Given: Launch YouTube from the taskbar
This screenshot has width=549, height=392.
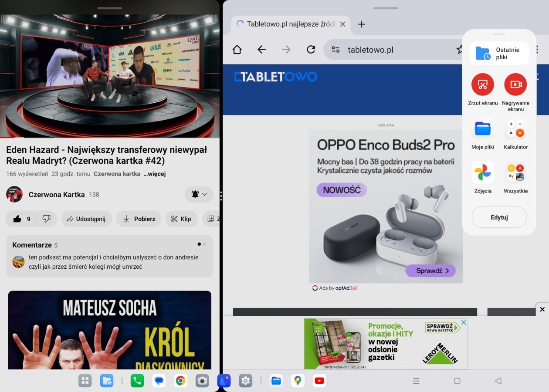Looking at the screenshot, I should coord(319,381).
